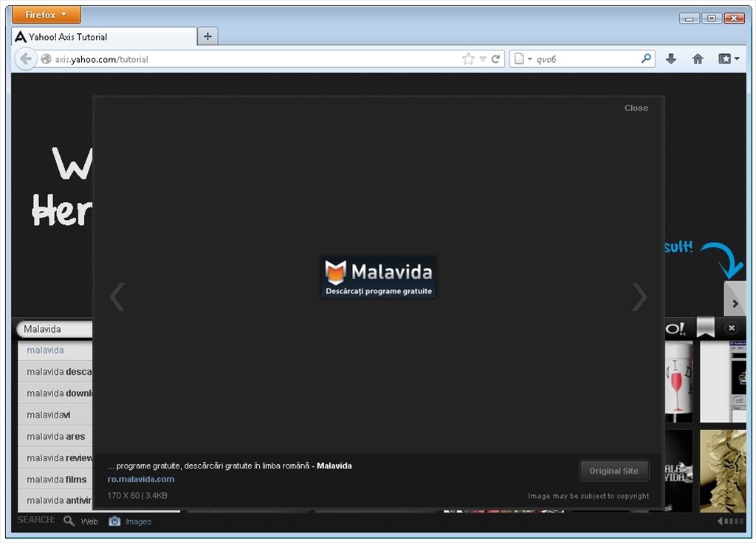Click the Axis search box containing Malavida
Screen dimensions: 756x543
point(55,329)
